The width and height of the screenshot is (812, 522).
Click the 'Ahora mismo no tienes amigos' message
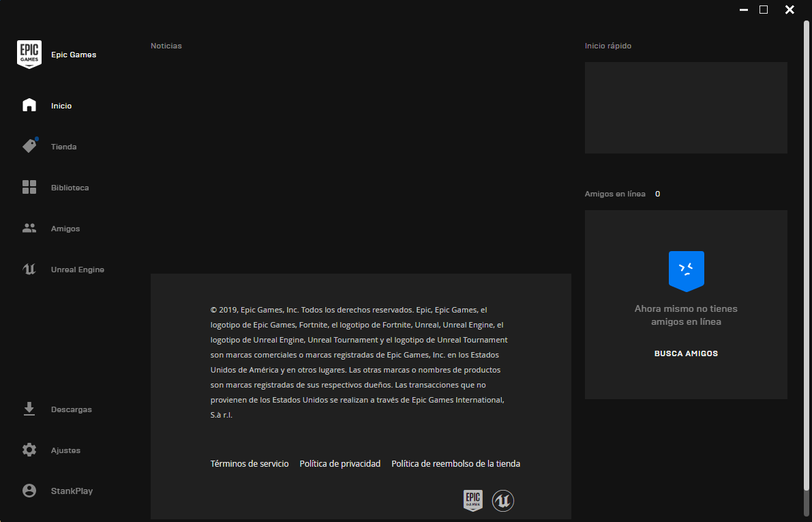[x=686, y=315]
